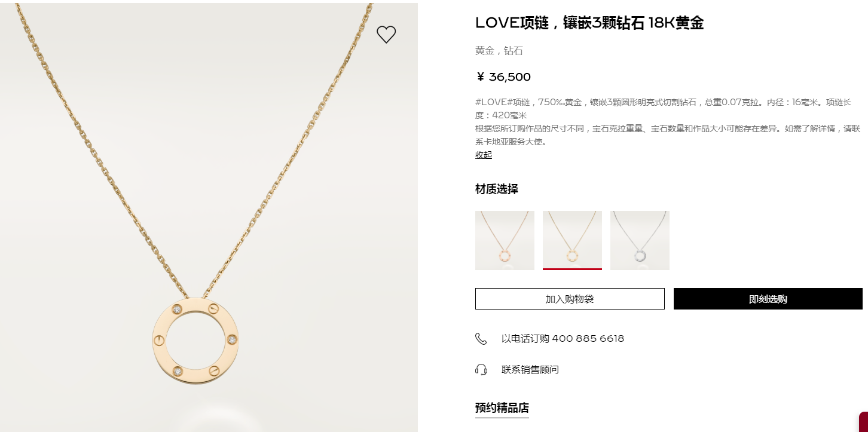The height and width of the screenshot is (432, 868).
Task: Open the 预约精品店 section
Action: pos(502,409)
